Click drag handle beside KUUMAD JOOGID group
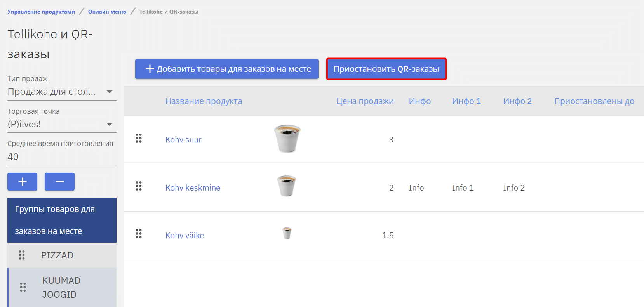The image size is (644, 307). 23,287
